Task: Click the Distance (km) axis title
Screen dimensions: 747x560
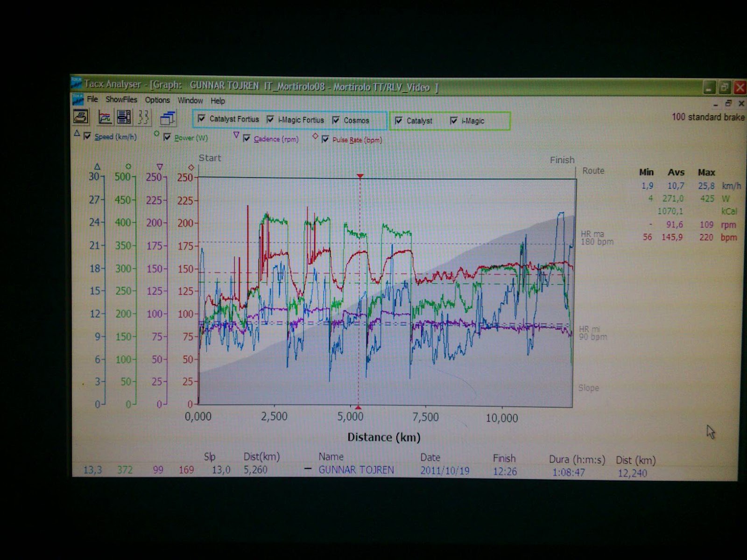Action: 384,437
